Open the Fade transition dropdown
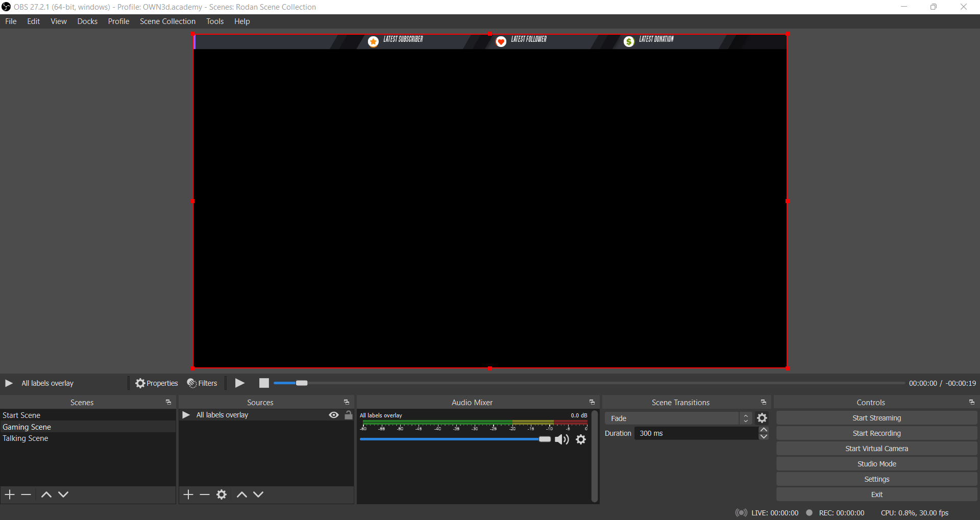 (x=678, y=418)
